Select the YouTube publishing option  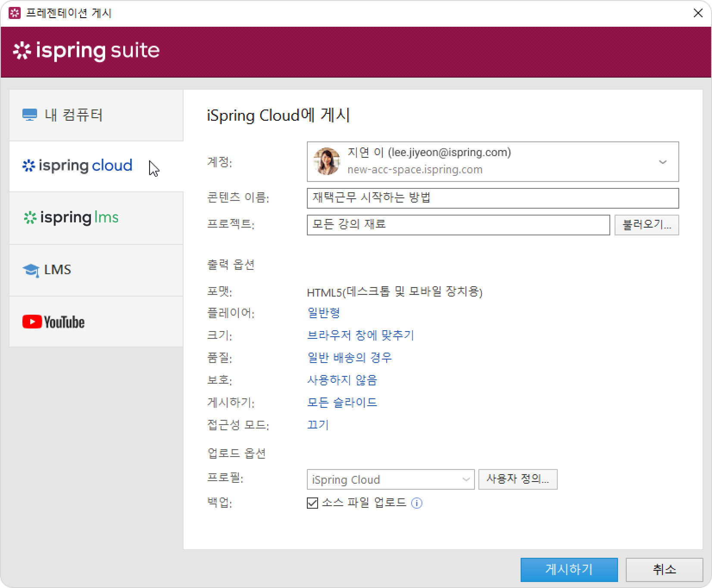point(96,322)
